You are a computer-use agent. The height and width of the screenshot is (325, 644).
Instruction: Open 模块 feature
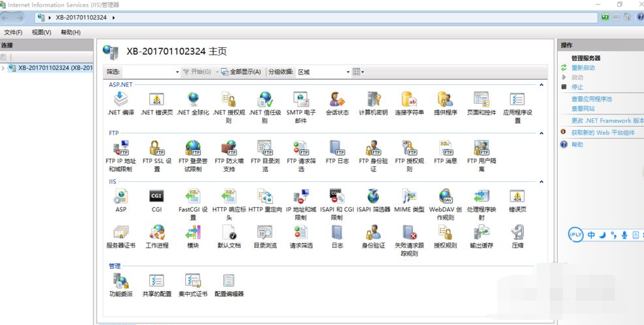click(192, 236)
